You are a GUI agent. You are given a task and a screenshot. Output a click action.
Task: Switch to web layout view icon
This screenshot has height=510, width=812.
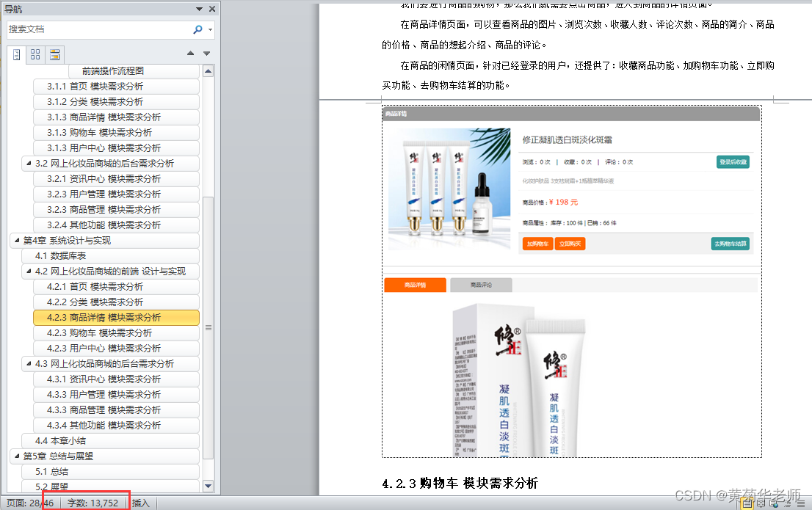[773, 503]
